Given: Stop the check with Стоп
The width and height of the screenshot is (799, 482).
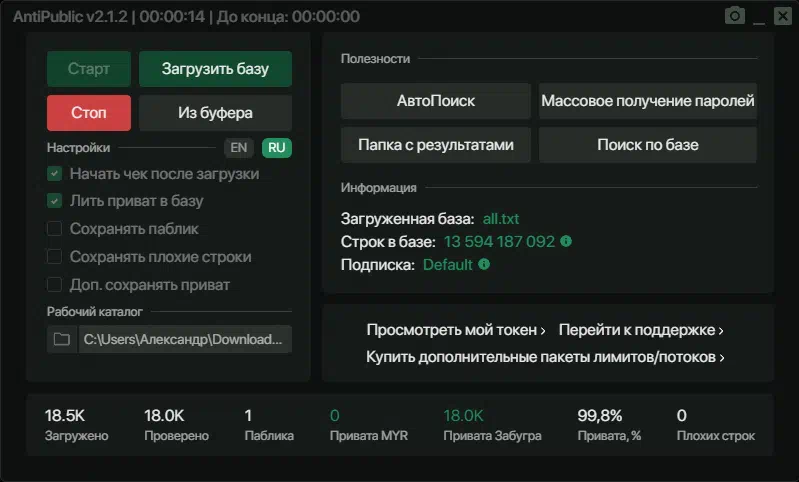Looking at the screenshot, I should coord(89,113).
